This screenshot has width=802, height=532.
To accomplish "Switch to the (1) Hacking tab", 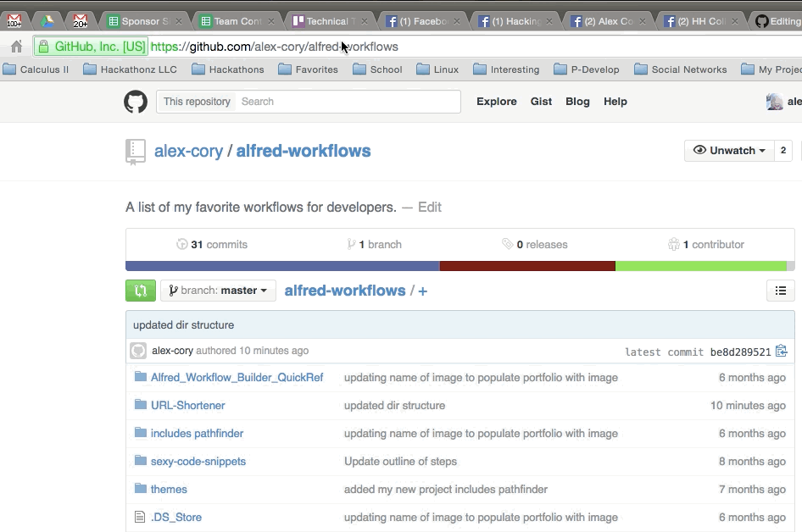I will [x=515, y=21].
